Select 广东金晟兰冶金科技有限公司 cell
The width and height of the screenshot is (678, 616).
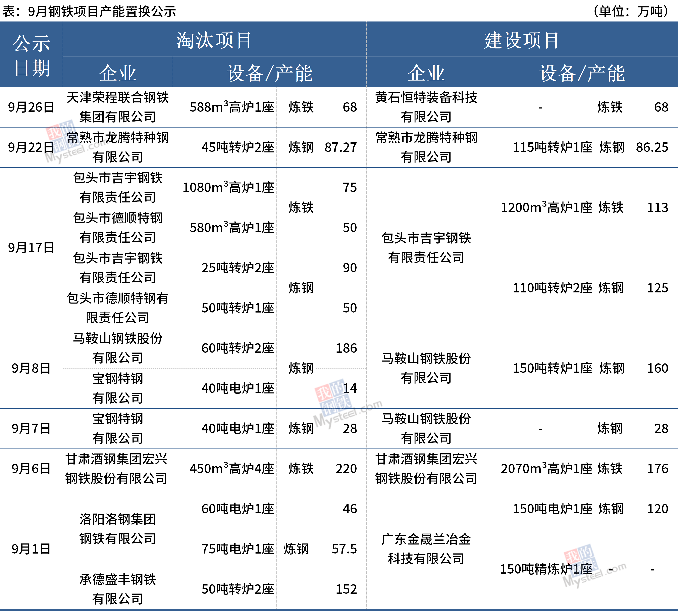click(426, 549)
